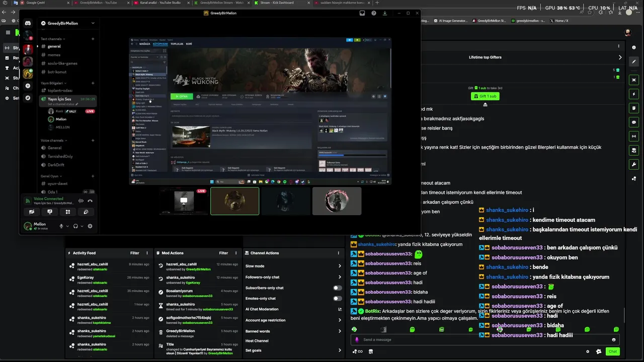Open AI Image Generator bookmark
Viewport: 644px width, 362px height.
point(450,21)
